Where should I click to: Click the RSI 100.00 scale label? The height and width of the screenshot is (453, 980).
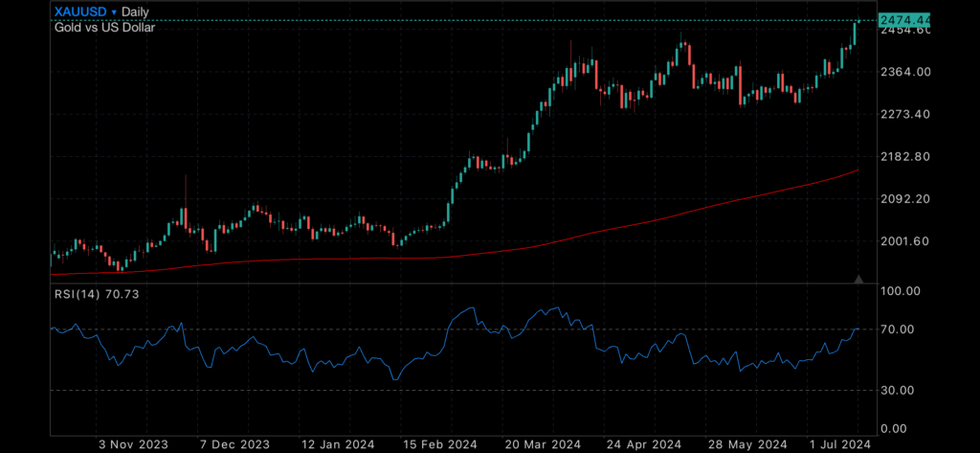[900, 291]
